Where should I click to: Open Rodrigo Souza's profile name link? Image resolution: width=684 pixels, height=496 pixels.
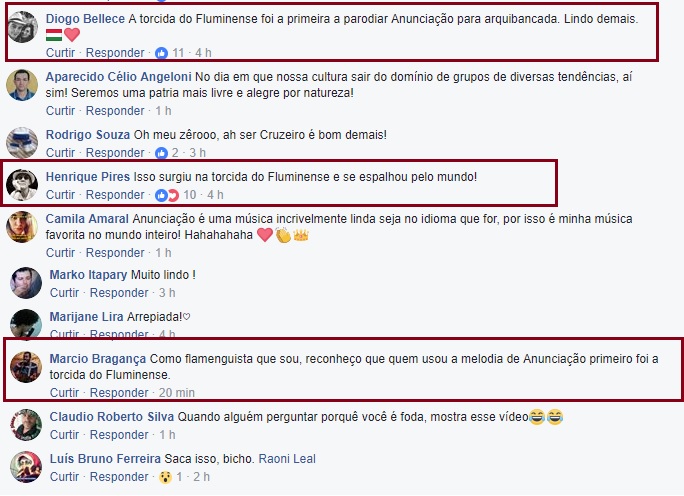(88, 135)
